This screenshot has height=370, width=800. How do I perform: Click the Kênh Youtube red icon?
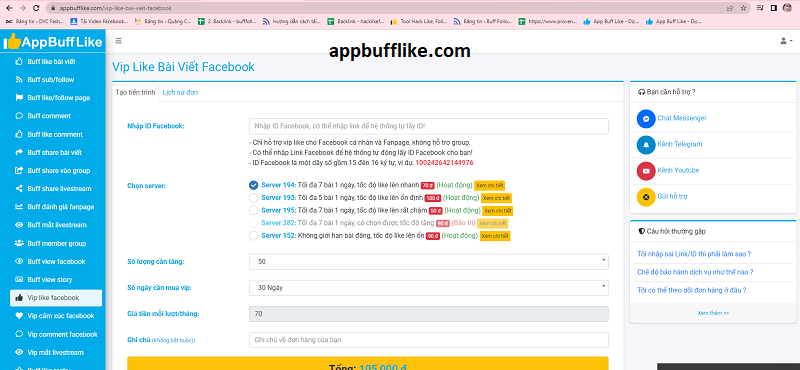646,170
